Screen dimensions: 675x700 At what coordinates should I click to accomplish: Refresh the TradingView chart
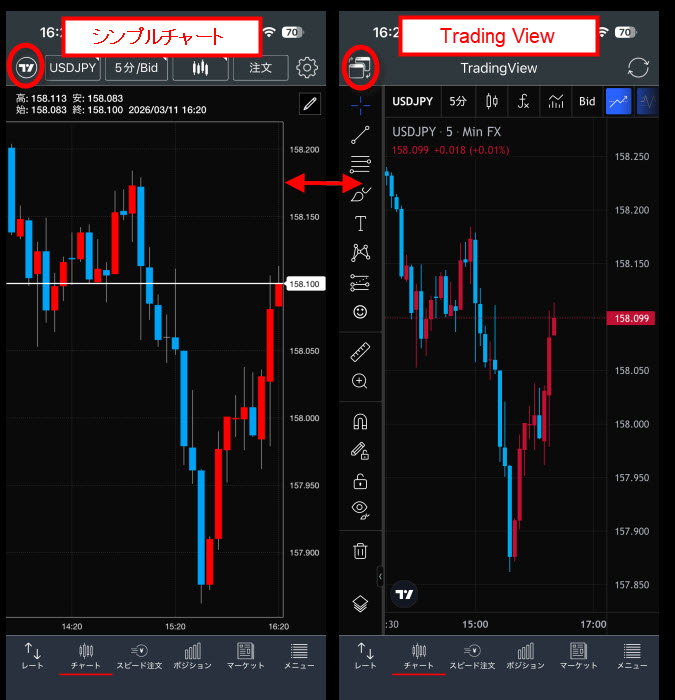(x=637, y=68)
